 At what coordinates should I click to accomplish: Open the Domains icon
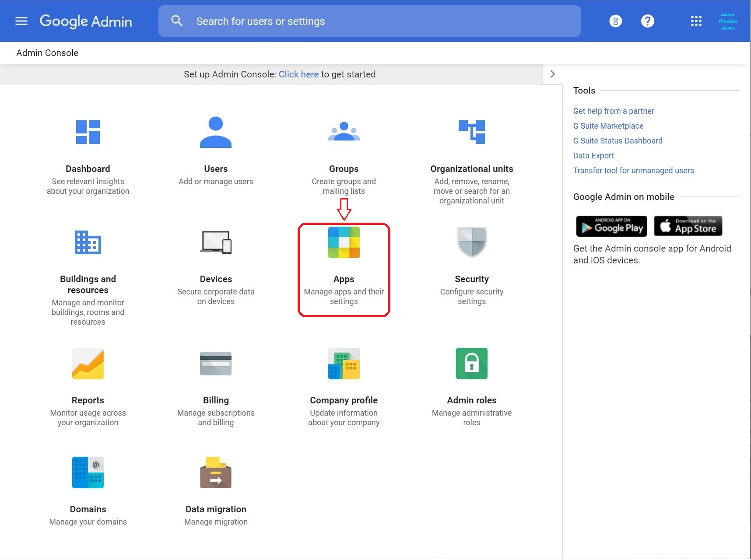[88, 472]
